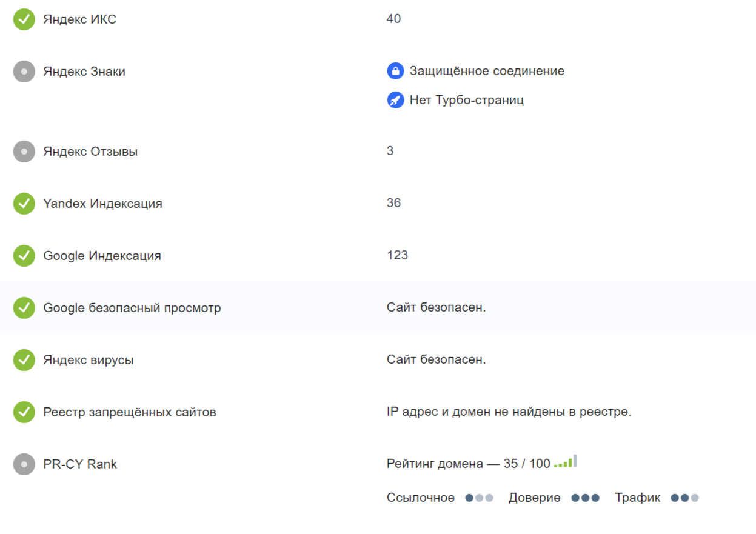Click the Трафик label
The width and height of the screenshot is (756, 534).
click(638, 498)
